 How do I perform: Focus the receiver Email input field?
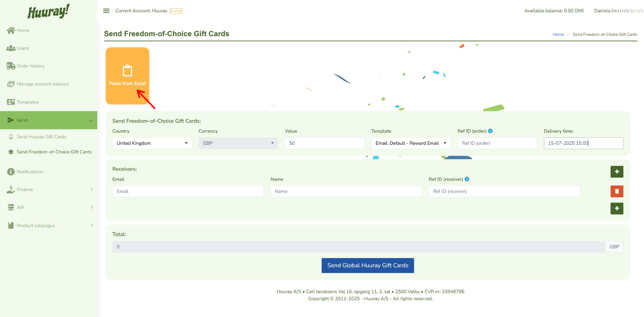(188, 191)
